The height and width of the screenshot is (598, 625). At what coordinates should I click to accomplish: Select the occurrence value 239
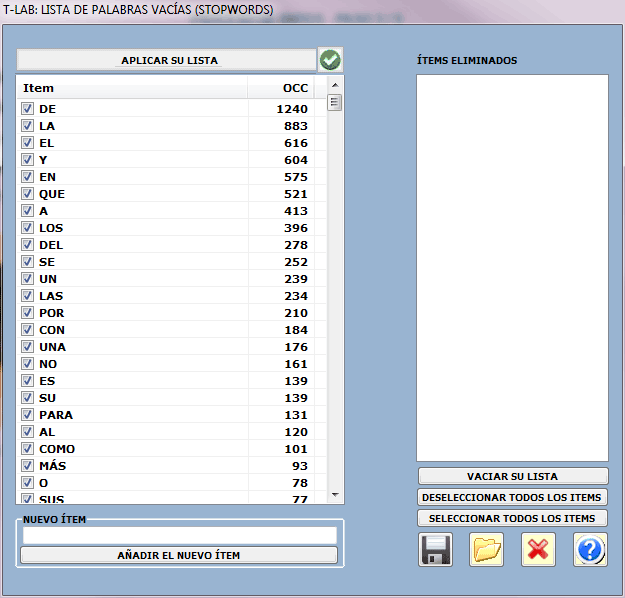pos(296,279)
